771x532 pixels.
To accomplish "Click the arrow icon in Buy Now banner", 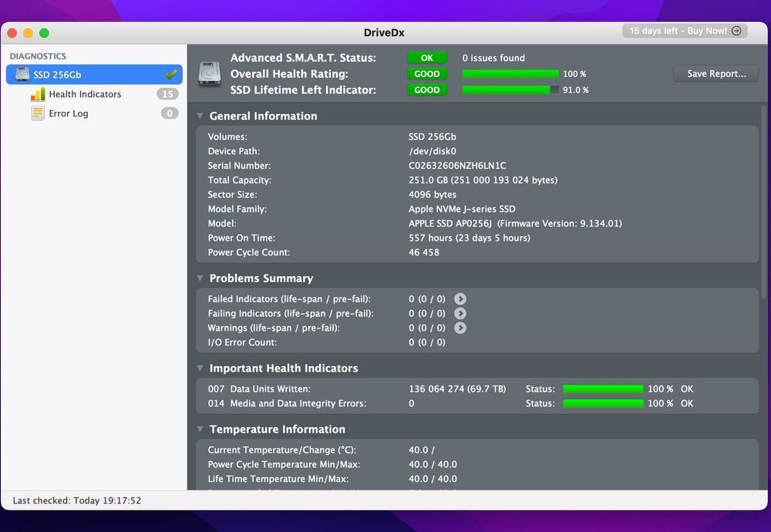I will click(736, 31).
